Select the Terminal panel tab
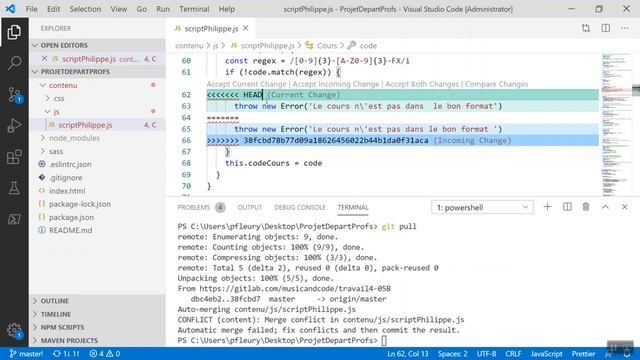Viewport: 640px width, 360px height. pos(353,207)
